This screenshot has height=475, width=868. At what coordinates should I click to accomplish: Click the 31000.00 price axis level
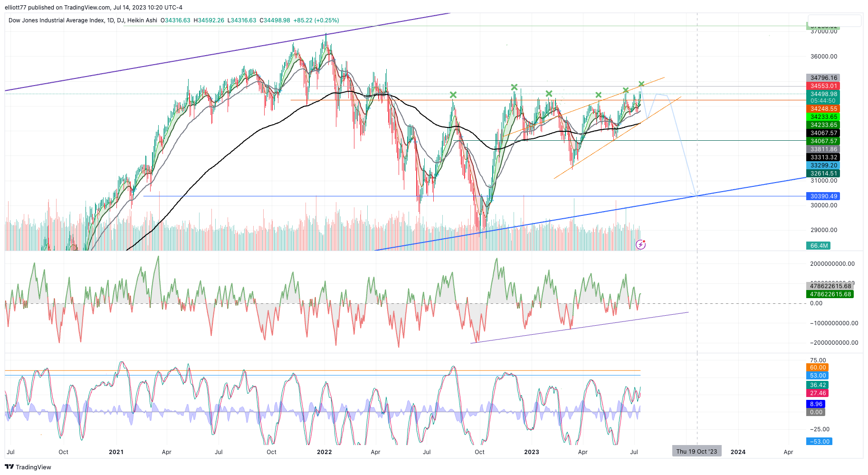[x=824, y=181]
